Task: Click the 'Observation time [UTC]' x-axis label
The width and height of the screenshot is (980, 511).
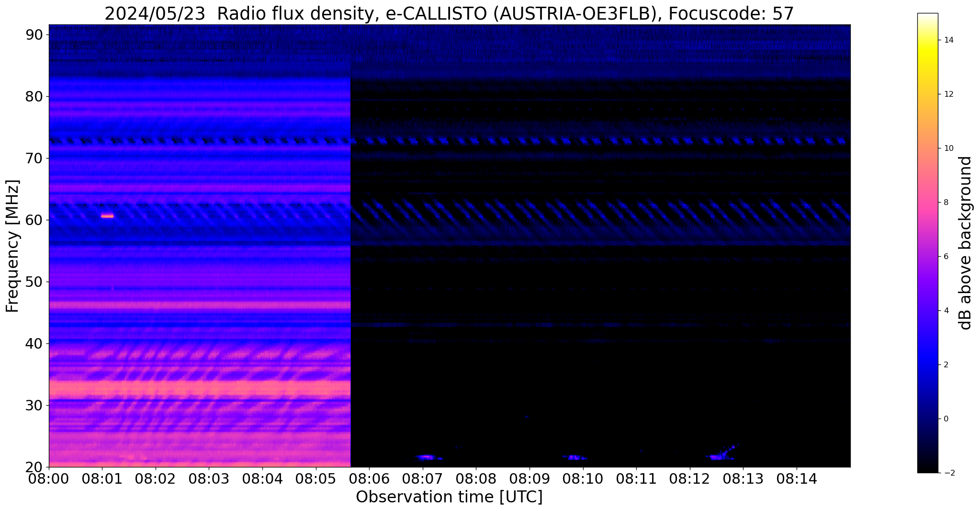Action: [x=449, y=497]
